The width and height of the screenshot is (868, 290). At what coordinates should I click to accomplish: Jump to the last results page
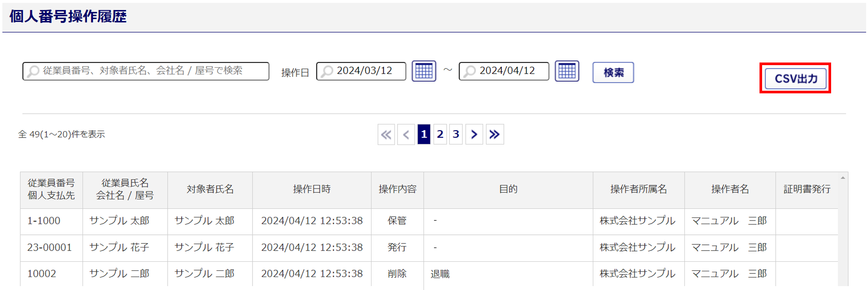pyautogui.click(x=494, y=135)
